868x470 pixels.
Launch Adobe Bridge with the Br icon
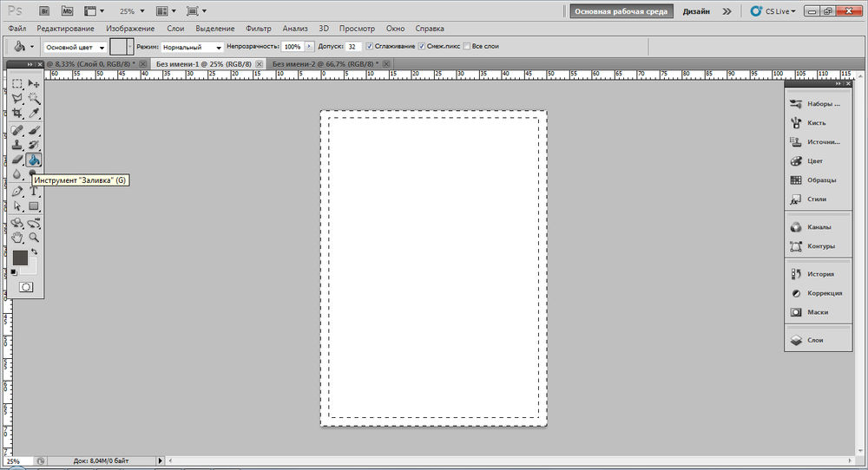44,11
